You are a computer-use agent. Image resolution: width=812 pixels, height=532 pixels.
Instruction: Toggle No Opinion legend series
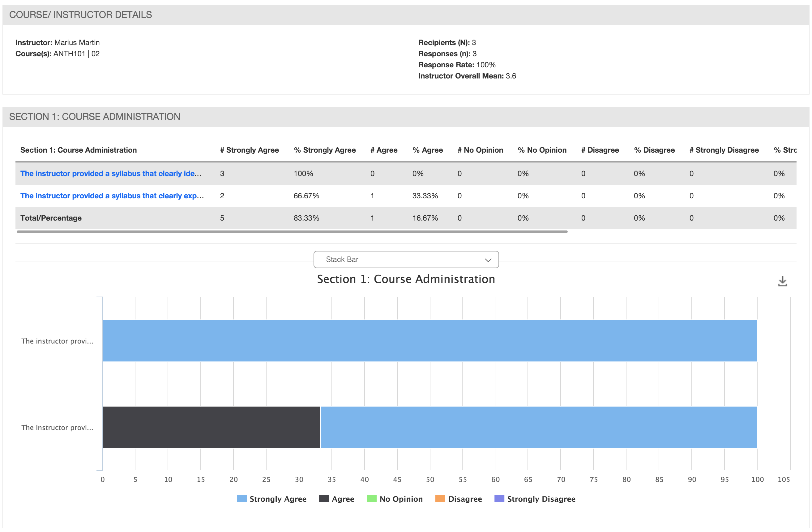tap(395, 499)
